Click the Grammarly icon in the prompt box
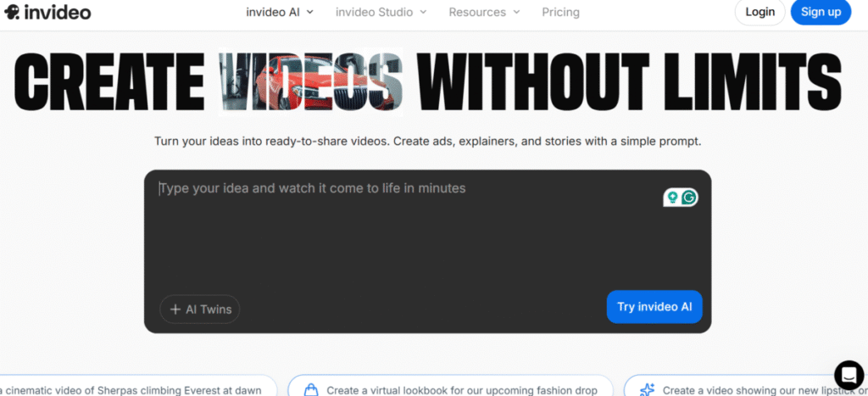868x396 pixels. click(689, 197)
